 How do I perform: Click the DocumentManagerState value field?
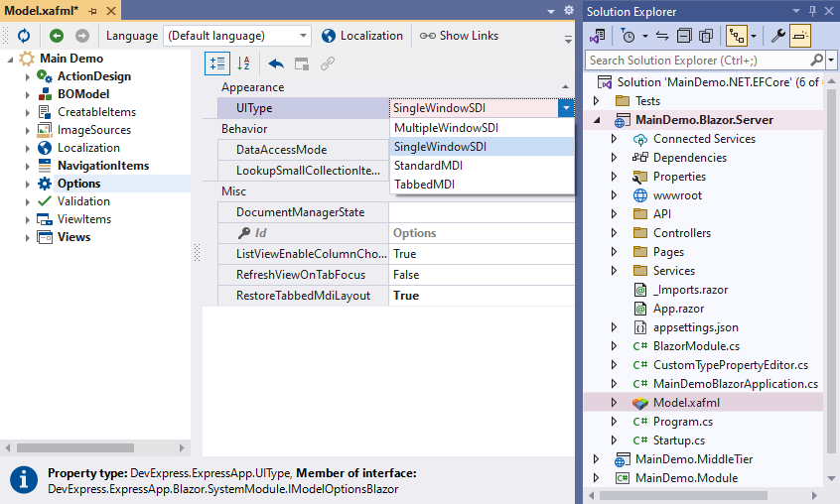coord(482,212)
